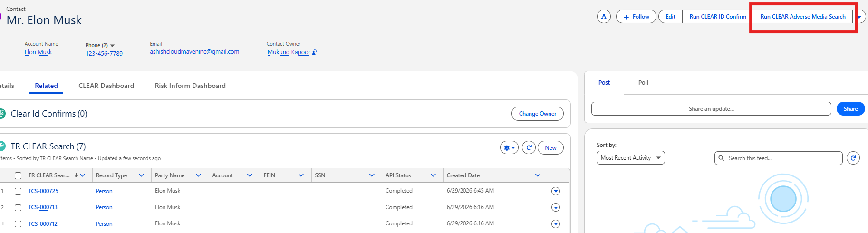The width and height of the screenshot is (868, 233).
Task: Select checkbox for TCS-000712 row
Action: (18, 224)
